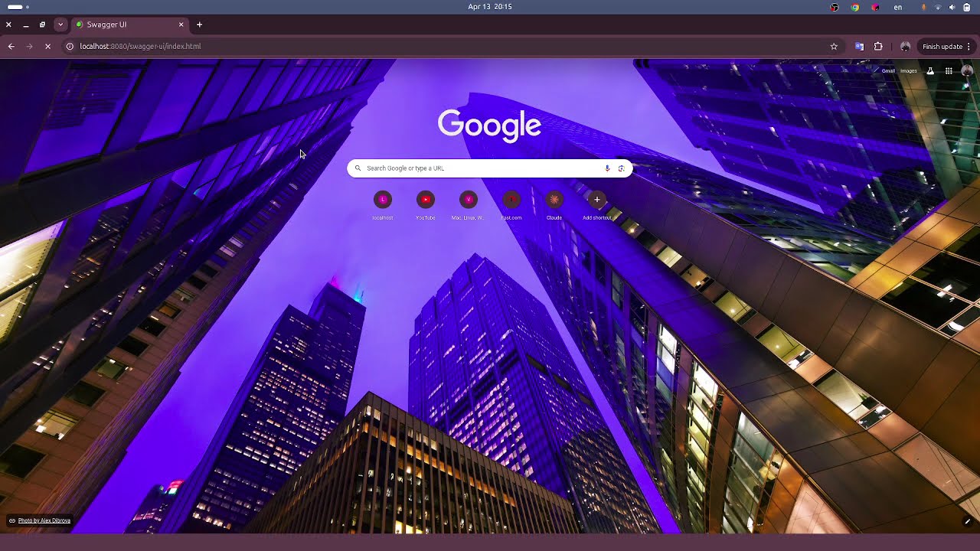Image resolution: width=980 pixels, height=551 pixels.
Task: Customize this page with the pencil icon
Action: pos(968,521)
